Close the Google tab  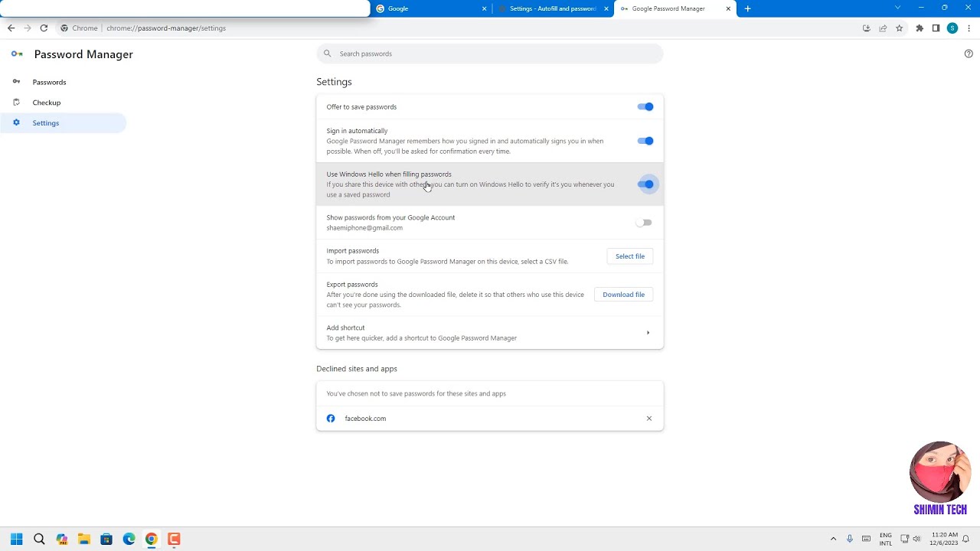coord(484,8)
